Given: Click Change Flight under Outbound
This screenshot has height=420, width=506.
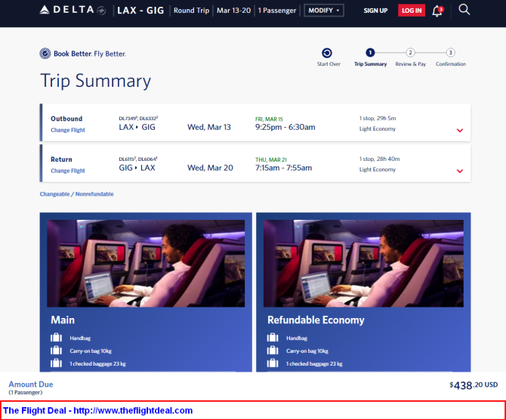Looking at the screenshot, I should (68, 130).
